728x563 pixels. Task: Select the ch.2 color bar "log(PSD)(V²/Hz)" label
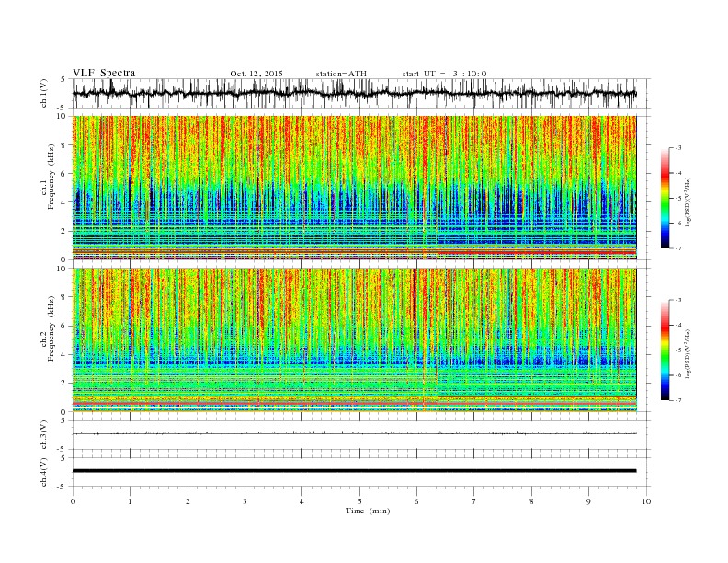pos(688,353)
